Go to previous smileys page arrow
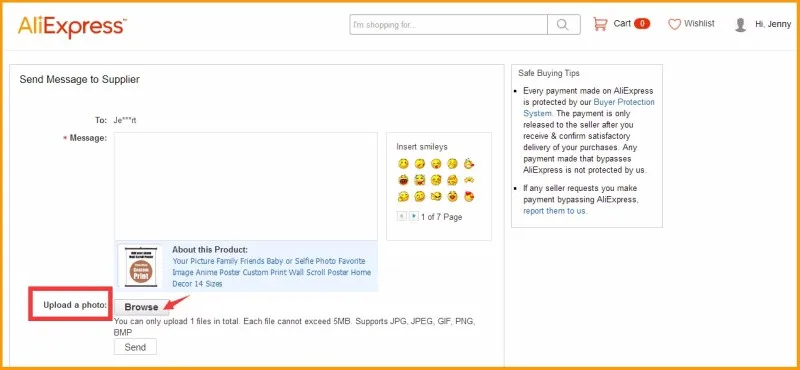The image size is (800, 370). click(x=402, y=216)
